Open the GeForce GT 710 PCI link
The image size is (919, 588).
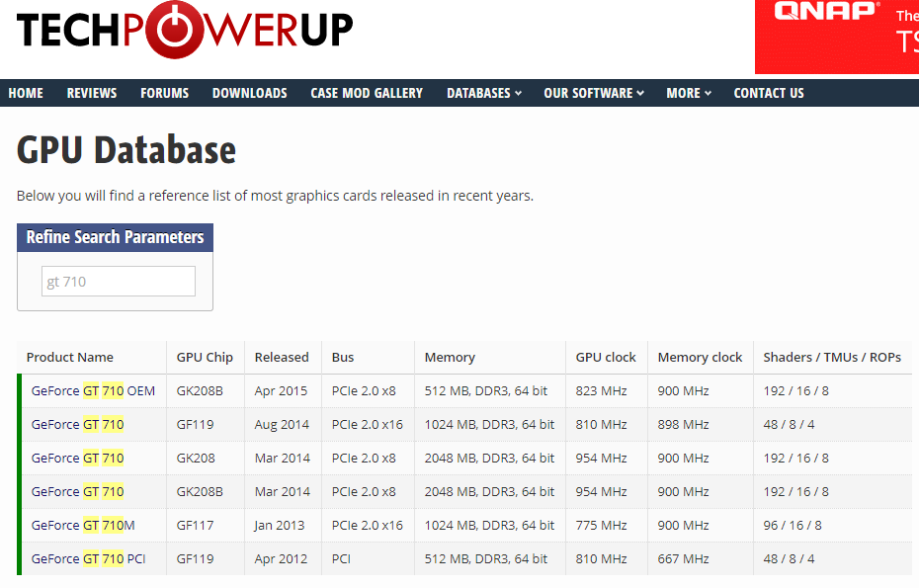click(x=89, y=558)
